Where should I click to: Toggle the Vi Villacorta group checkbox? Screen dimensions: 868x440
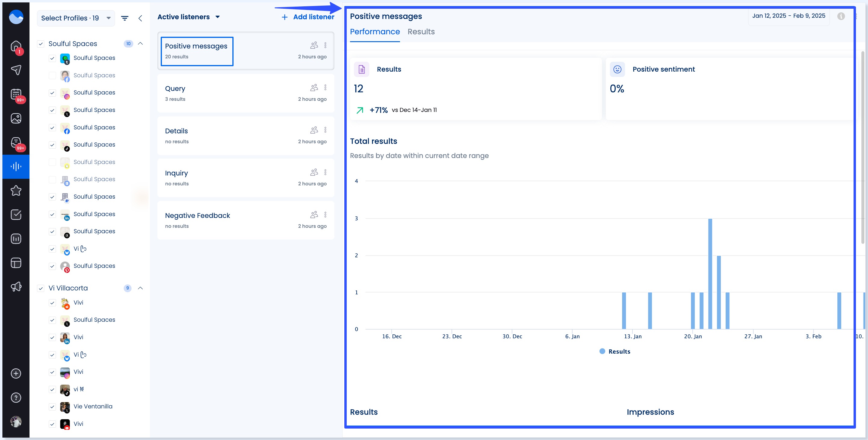41,288
